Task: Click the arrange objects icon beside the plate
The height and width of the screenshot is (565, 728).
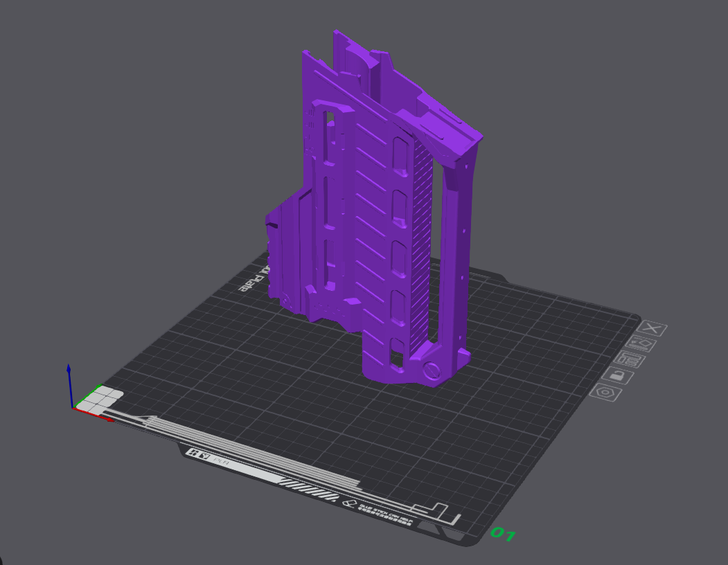Action: [629, 359]
